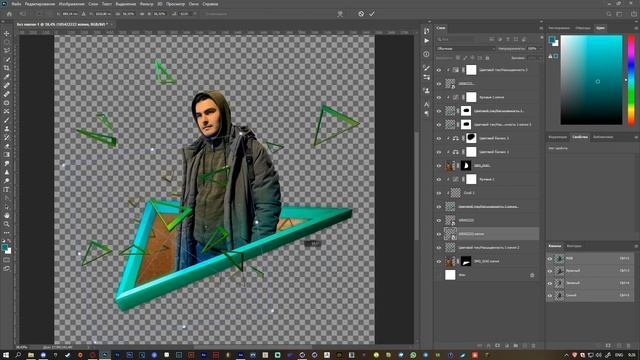Cancel the transform with the circle-slash icon
The image size is (640, 360).
361,14
